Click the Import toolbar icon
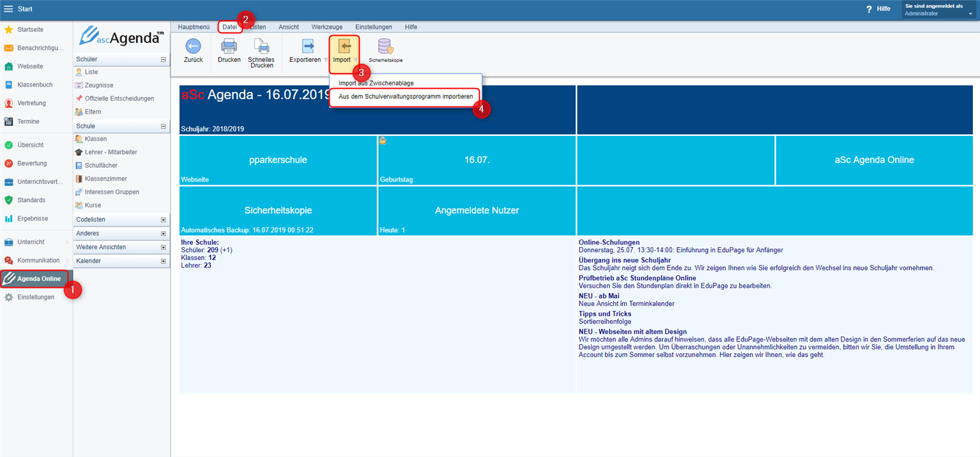 [x=344, y=46]
